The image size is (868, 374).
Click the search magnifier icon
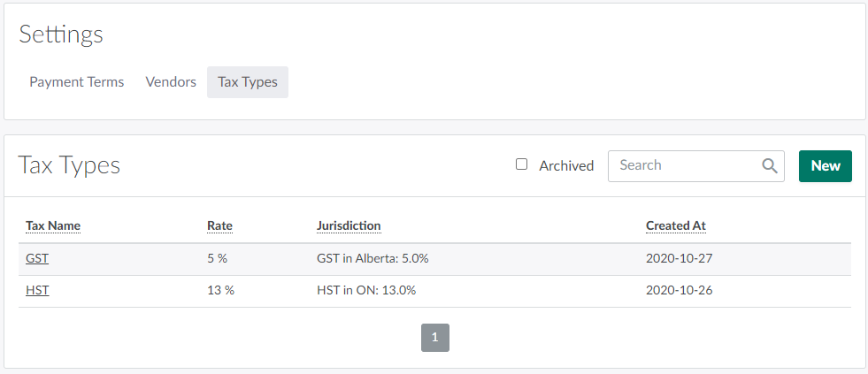770,165
